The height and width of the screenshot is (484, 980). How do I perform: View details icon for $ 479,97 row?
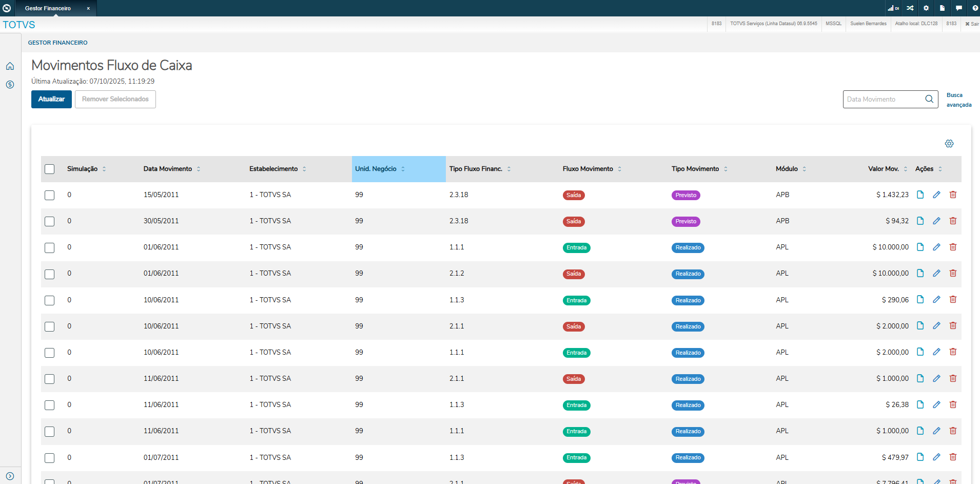920,457
